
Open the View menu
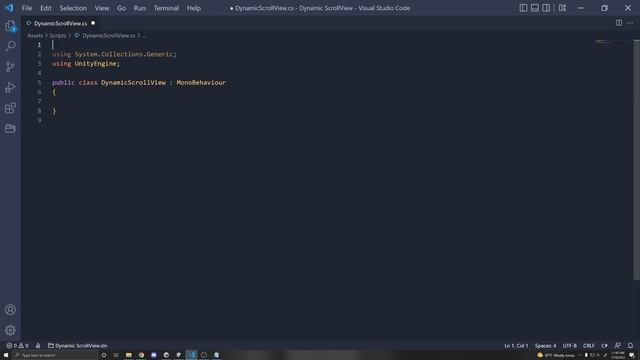pyautogui.click(x=102, y=8)
